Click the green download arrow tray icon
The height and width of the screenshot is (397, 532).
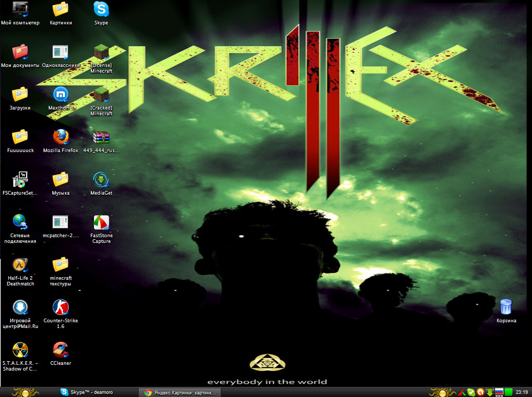489,393
